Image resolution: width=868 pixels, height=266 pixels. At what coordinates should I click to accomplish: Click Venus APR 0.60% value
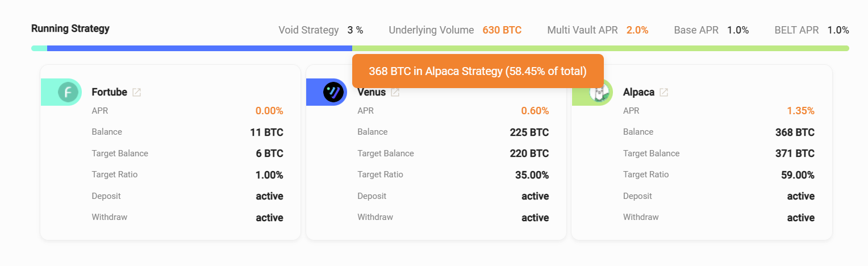(x=535, y=111)
